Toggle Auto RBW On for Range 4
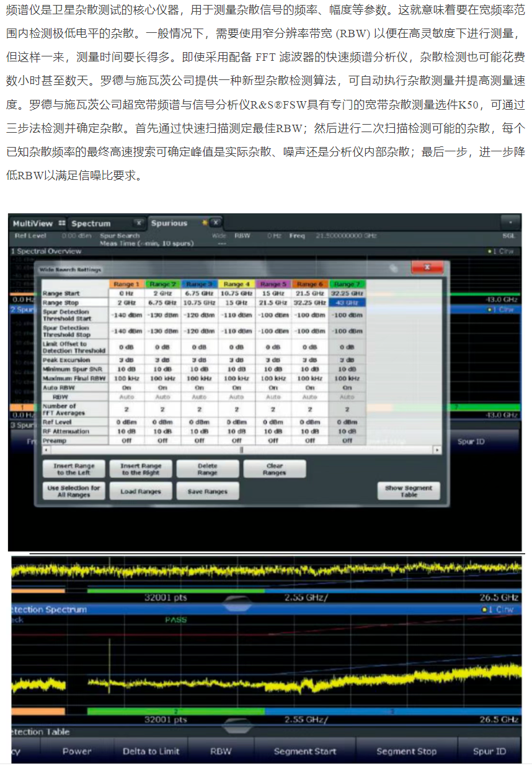 (x=236, y=387)
